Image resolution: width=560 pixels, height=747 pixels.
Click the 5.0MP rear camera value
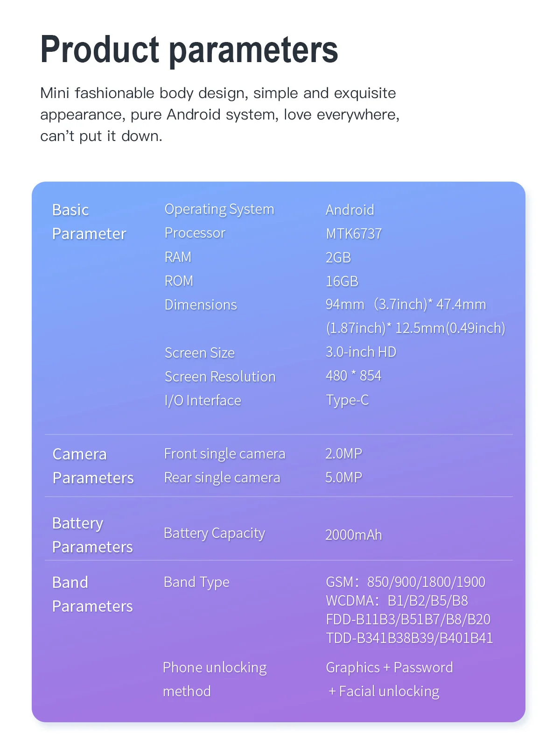click(x=343, y=477)
